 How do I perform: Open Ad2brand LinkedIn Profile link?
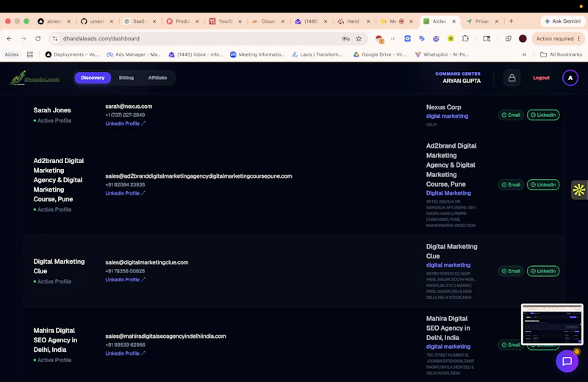pyautogui.click(x=125, y=193)
